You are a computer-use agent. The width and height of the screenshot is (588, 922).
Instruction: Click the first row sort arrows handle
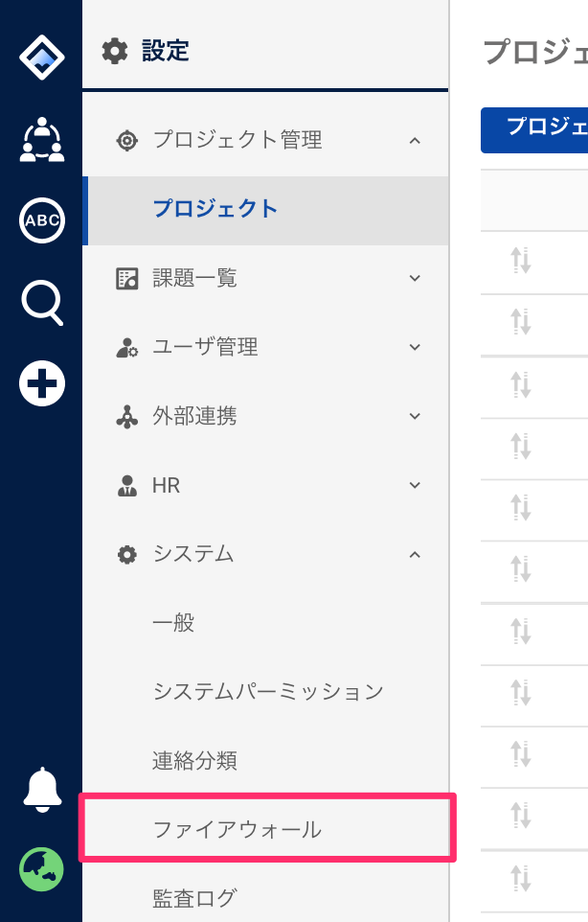coord(520,261)
